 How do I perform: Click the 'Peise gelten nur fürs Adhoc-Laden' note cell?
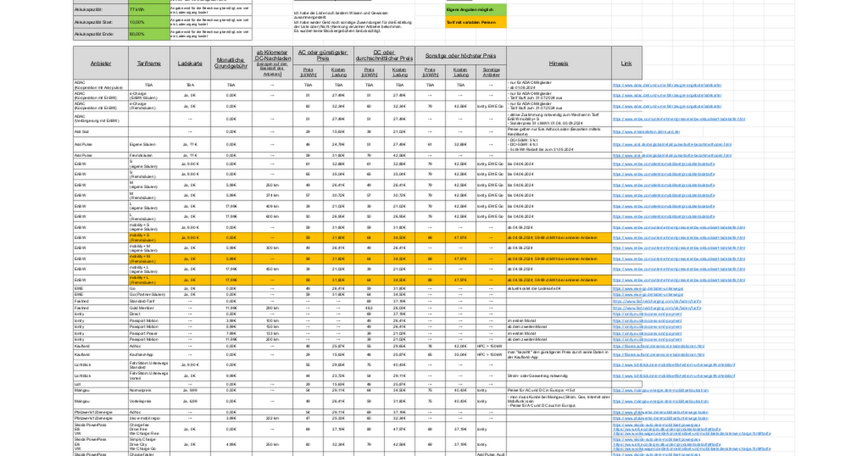point(558,132)
